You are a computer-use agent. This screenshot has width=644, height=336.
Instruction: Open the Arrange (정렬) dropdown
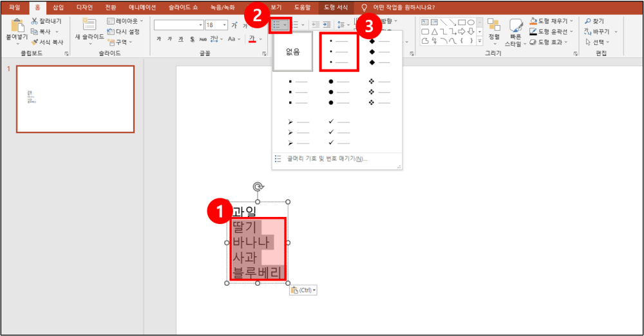coord(494,31)
